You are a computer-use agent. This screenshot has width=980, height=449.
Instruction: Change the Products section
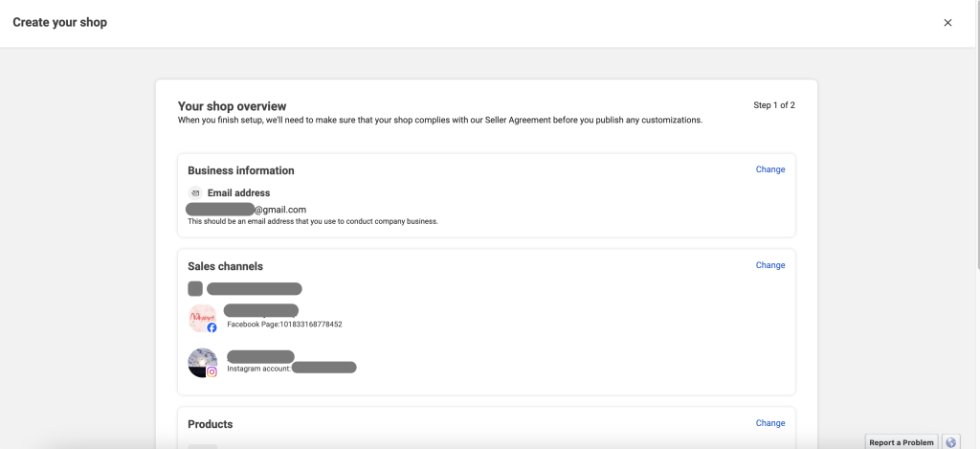769,423
